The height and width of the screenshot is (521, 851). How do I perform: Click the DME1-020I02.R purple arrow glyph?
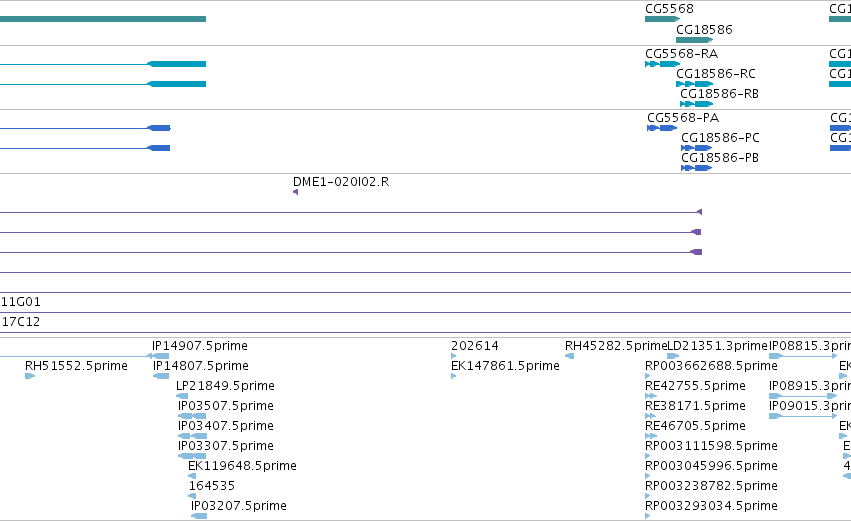tap(295, 192)
